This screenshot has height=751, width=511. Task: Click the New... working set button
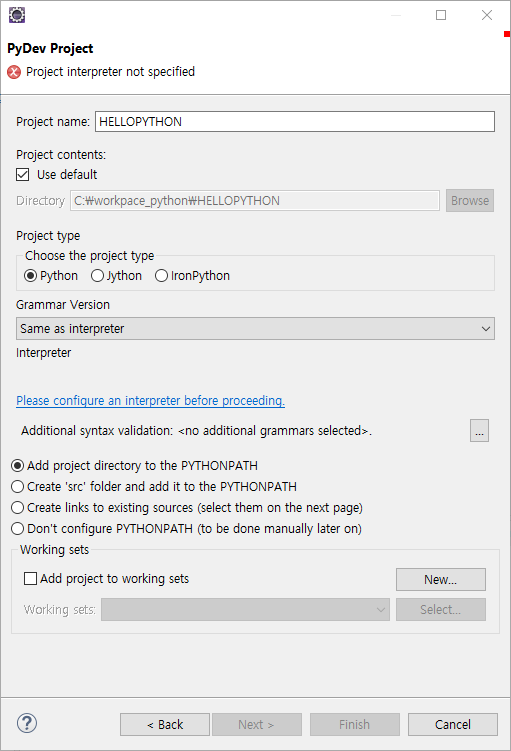tap(441, 580)
